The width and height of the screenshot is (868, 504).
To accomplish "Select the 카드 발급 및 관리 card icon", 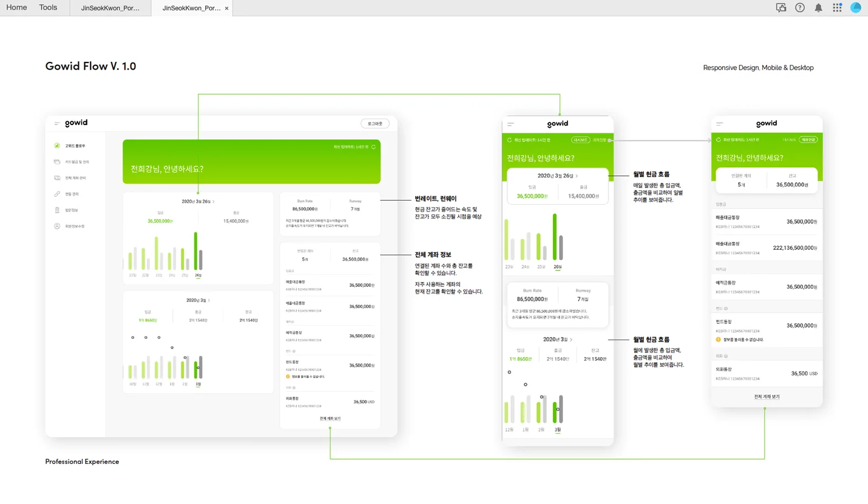I will pos(56,162).
